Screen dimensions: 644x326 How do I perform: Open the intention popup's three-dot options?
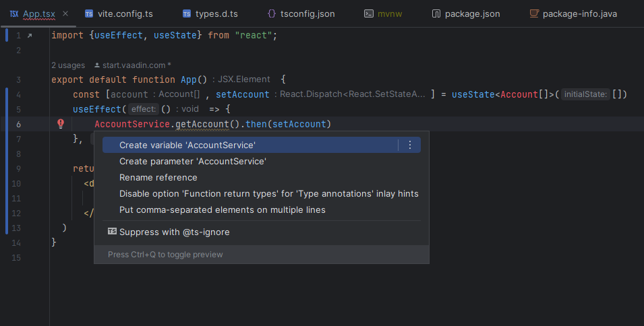(410, 145)
